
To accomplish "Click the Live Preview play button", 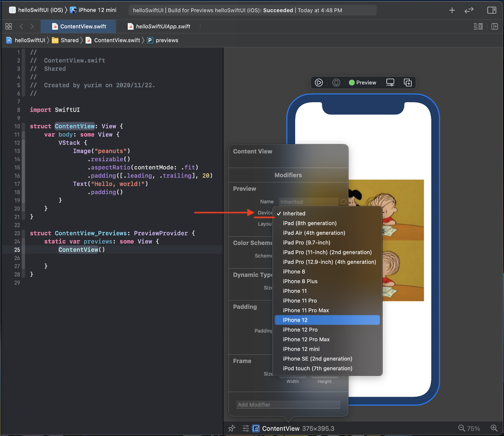I will coord(319,83).
